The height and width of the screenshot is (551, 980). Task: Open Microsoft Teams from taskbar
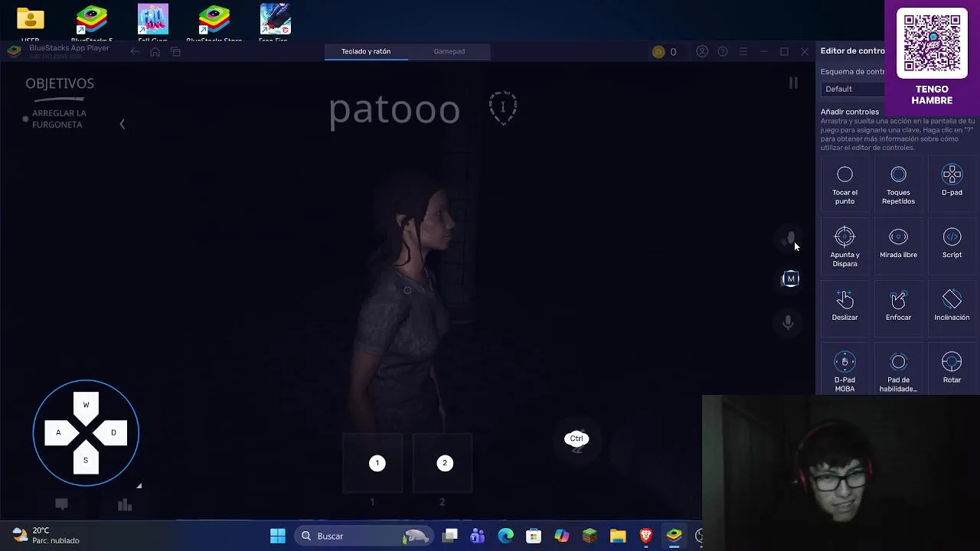pos(478,536)
